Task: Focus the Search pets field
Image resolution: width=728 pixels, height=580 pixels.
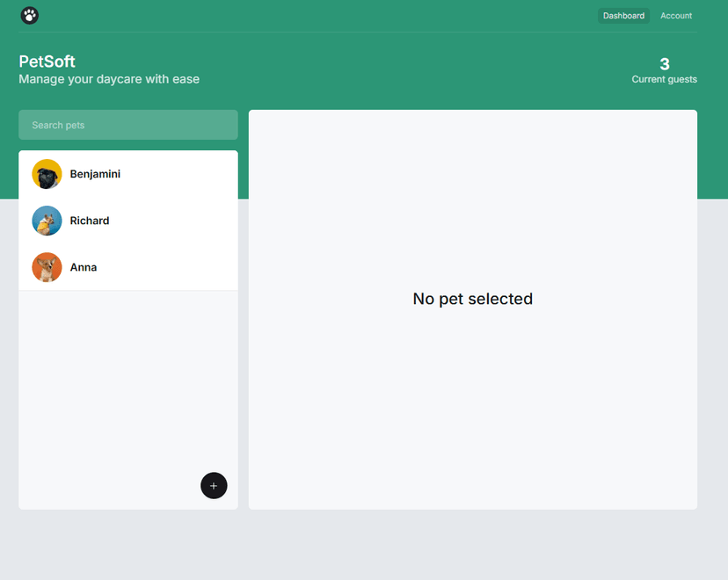Action: click(x=128, y=125)
